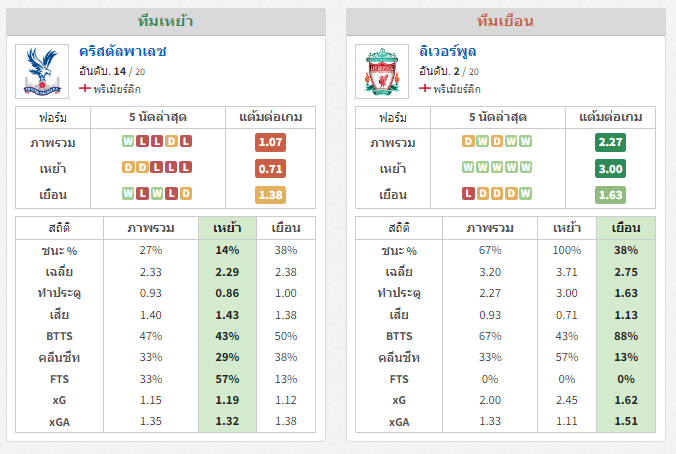Click the red L badge in Liverpool away form
Image resolution: width=676 pixels, height=454 pixels.
[x=468, y=194]
